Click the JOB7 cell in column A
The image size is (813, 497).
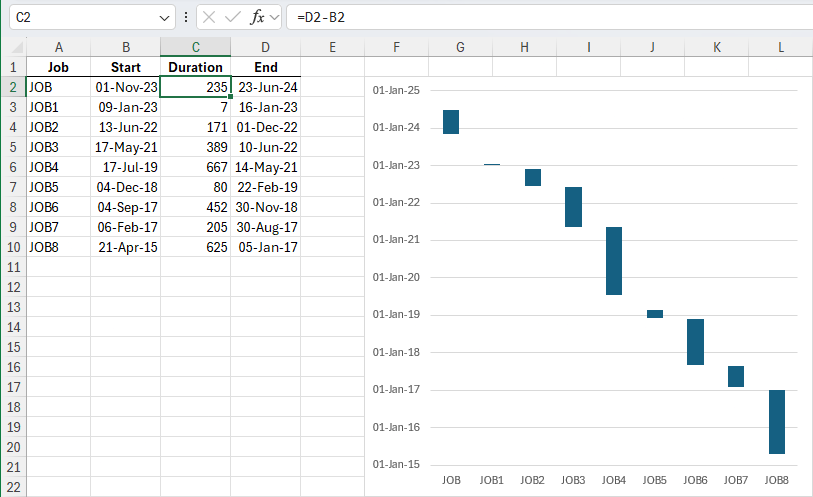pos(59,227)
